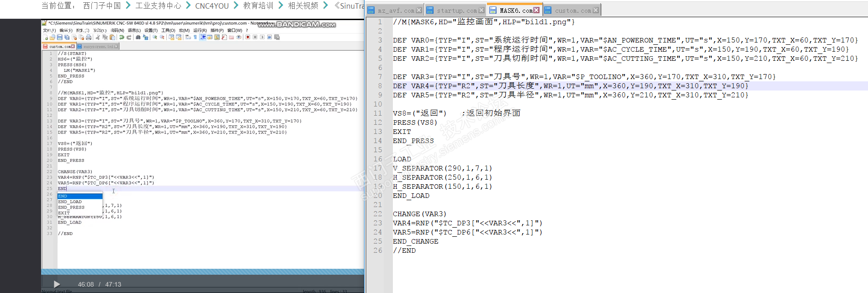This screenshot has height=293, width=868.
Task: Select END in the autocomplete list
Action: coord(79,196)
